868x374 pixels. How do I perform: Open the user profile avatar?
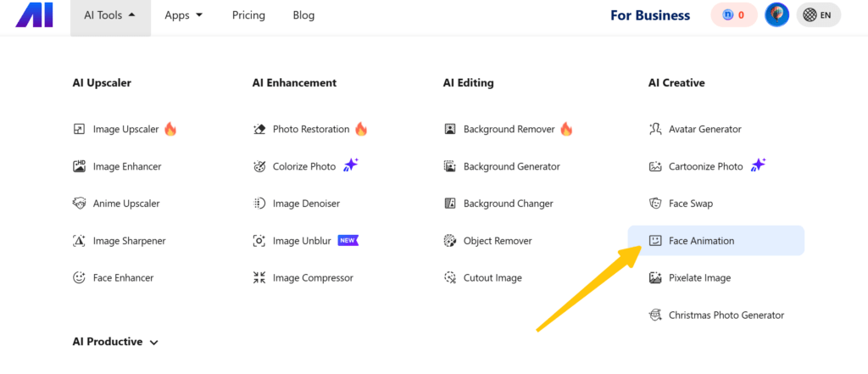[776, 15]
